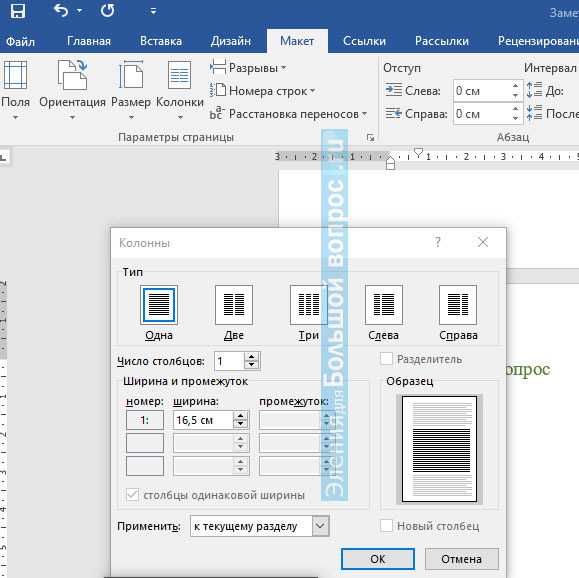Decrease the 16,5 см column width
579x578 pixels.
tap(240, 424)
